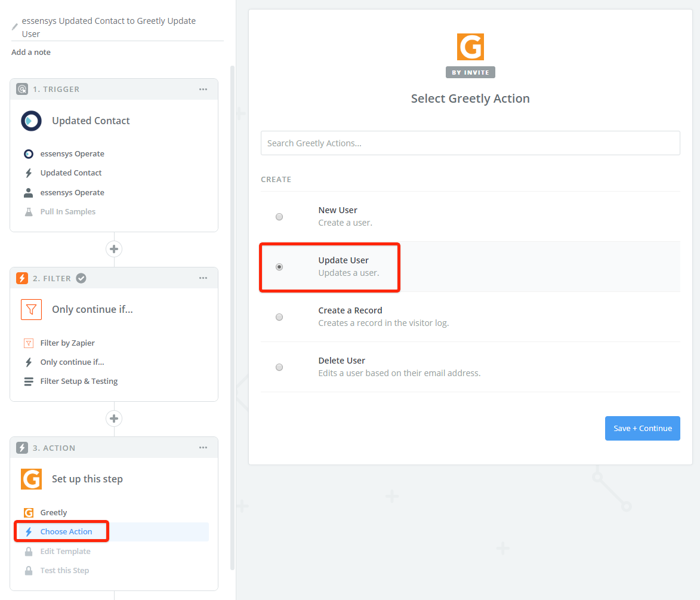This screenshot has height=600, width=700.
Task: Click the person icon for essensys Operate account
Action: (x=28, y=193)
